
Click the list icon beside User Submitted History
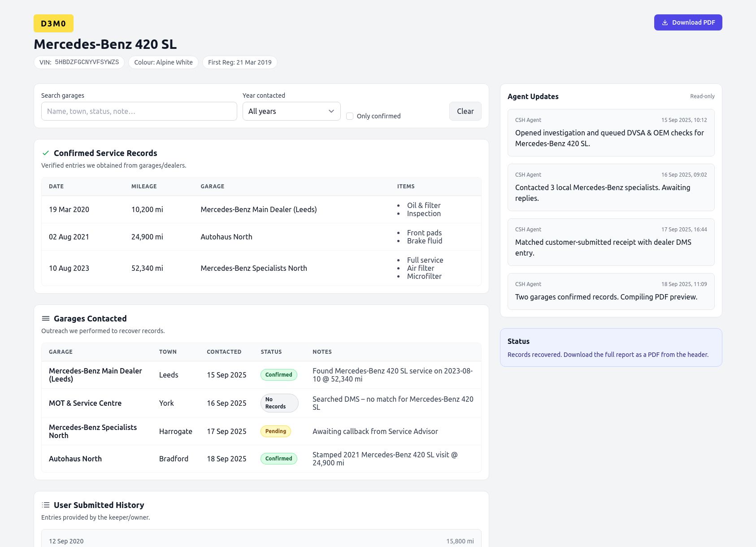(46, 505)
